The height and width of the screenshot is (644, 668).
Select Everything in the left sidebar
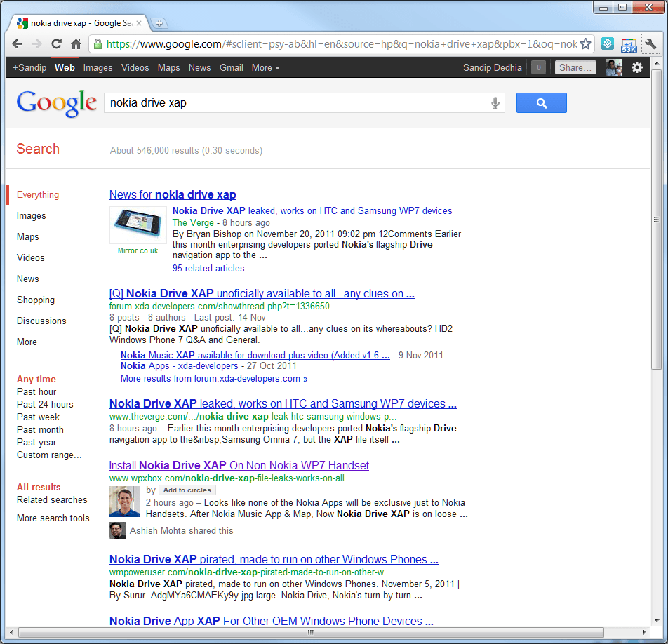(38, 194)
